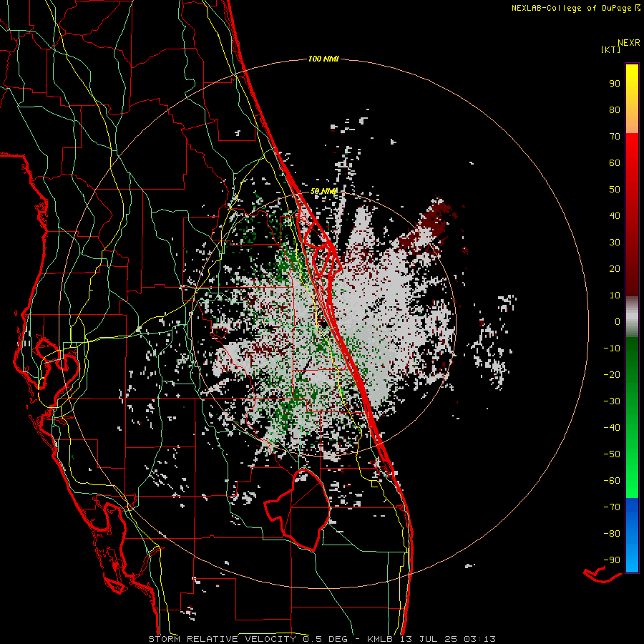Click the positive 90 scale label
Screen dimensions: 644x644
coord(615,84)
